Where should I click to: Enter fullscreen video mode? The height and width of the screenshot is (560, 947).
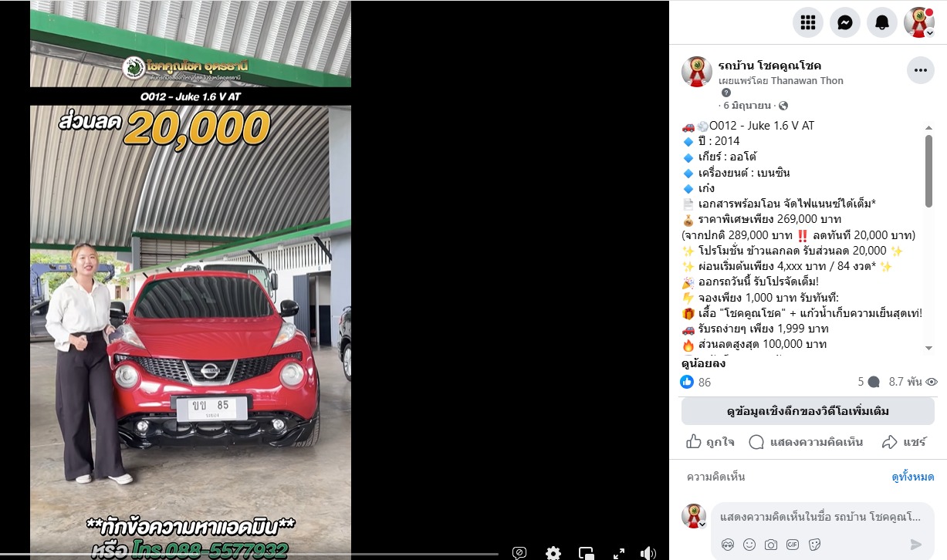click(619, 552)
